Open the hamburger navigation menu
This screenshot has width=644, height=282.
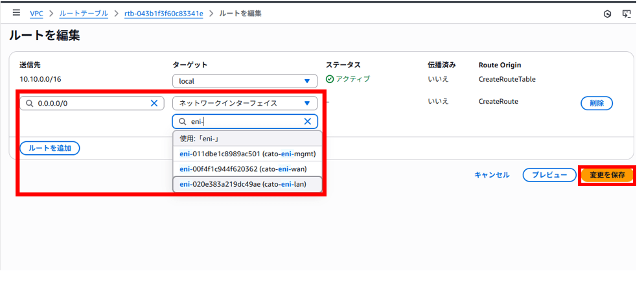tap(16, 13)
